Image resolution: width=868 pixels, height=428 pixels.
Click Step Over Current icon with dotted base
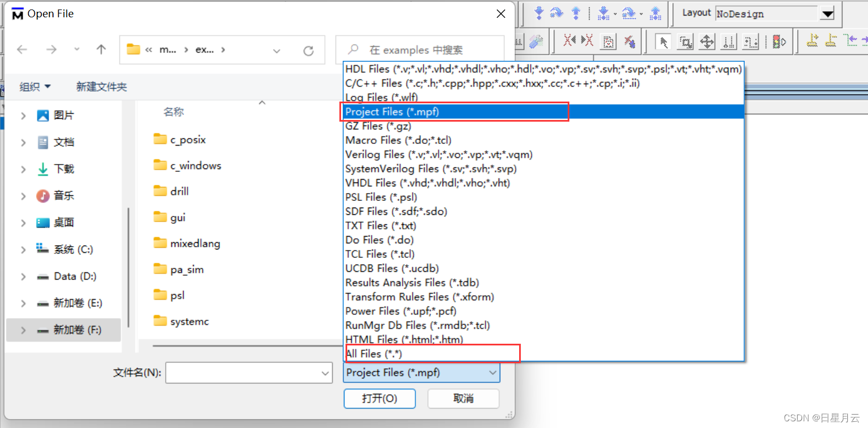tap(630, 12)
